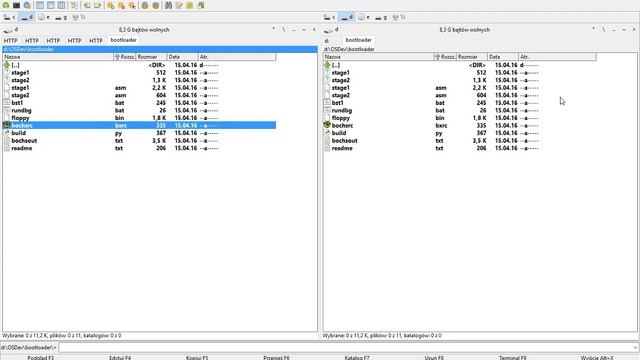Viewport: 640px width, 360px height.
Task: Select drive c in the right drive bar
Action: [x=329, y=17]
